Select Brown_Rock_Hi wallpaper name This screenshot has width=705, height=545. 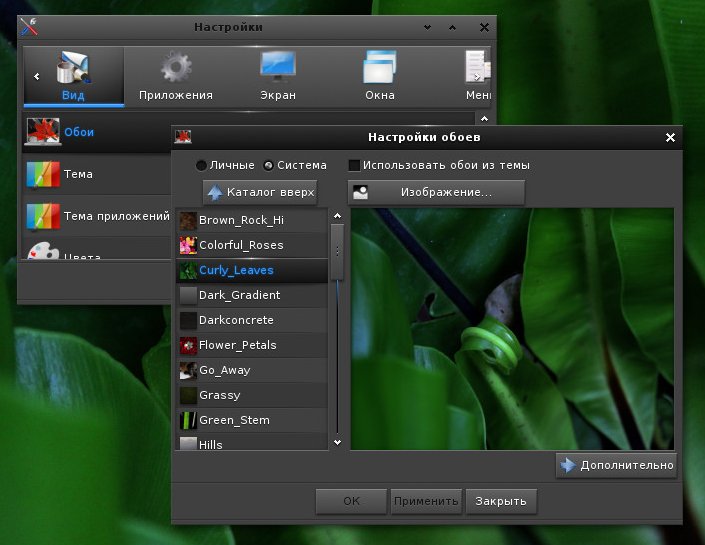click(x=241, y=220)
